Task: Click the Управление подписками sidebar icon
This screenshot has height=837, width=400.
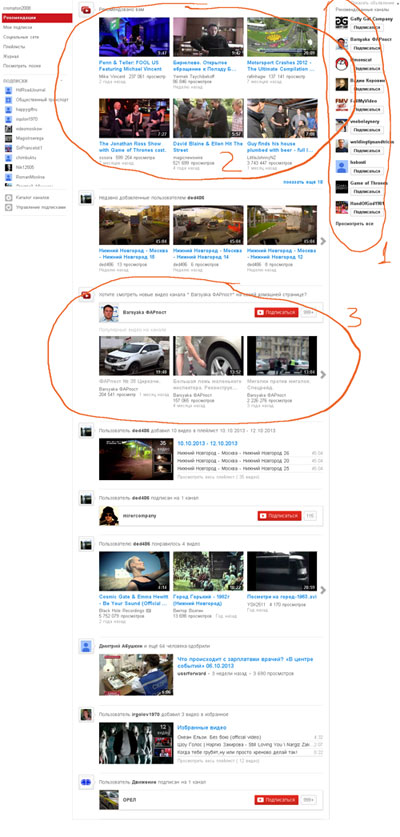Action: coord(9,207)
